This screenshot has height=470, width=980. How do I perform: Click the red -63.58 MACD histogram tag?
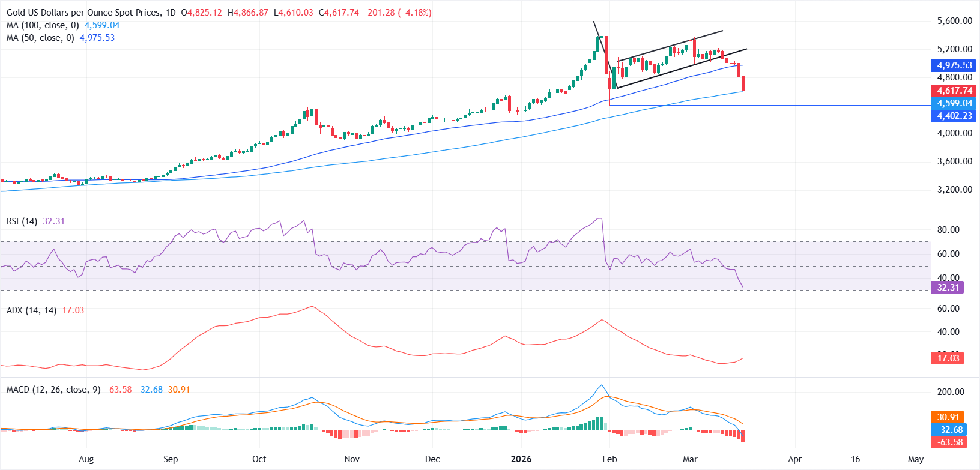tap(949, 442)
